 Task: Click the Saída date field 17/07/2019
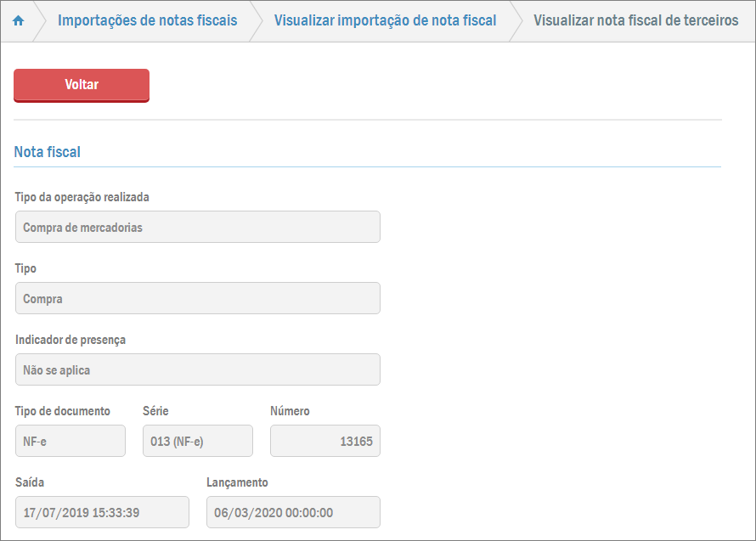[102, 513]
